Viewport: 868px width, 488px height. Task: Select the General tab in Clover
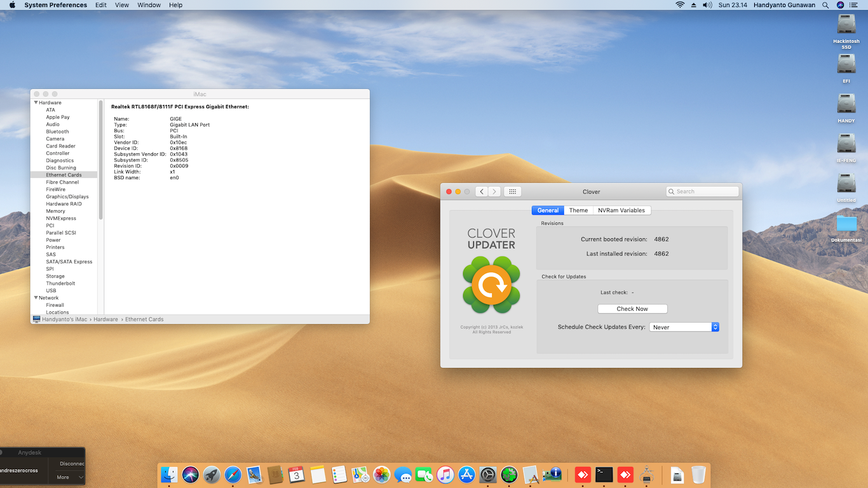coord(548,210)
